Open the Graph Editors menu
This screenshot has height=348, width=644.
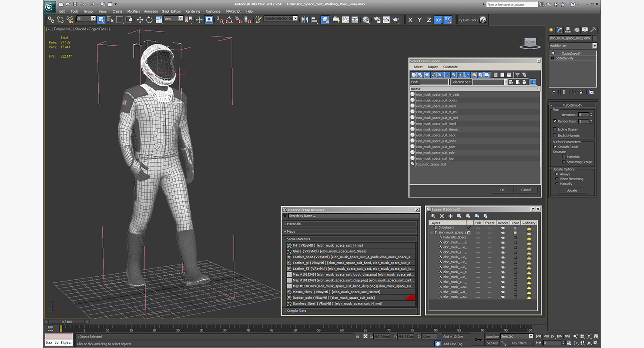(x=171, y=11)
